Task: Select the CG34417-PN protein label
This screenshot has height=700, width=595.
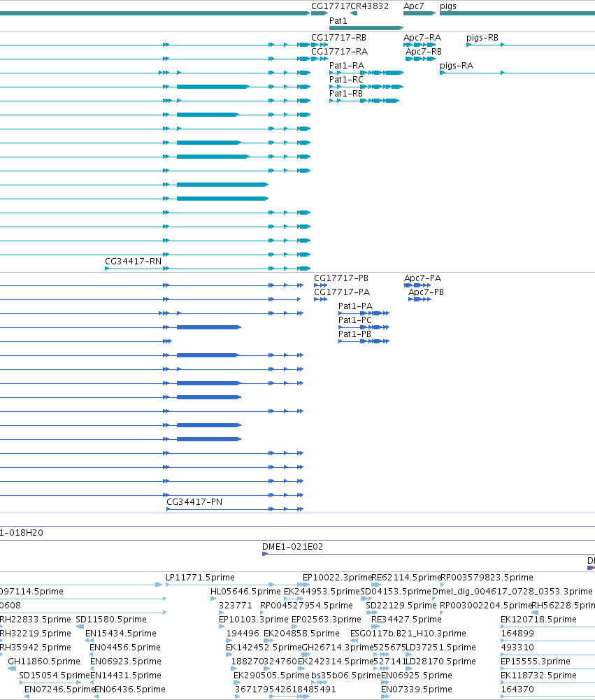Action: pyautogui.click(x=194, y=502)
